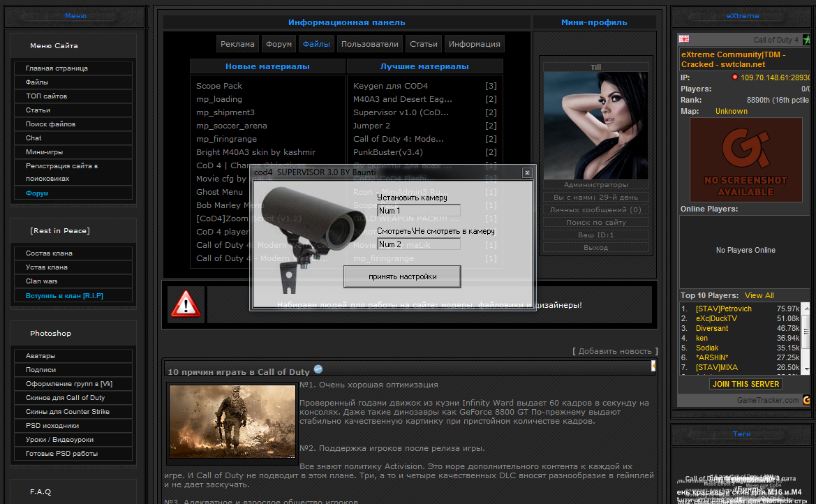Open [STAV]Petrovich player profile
The height and width of the screenshot is (504, 816).
723,309
